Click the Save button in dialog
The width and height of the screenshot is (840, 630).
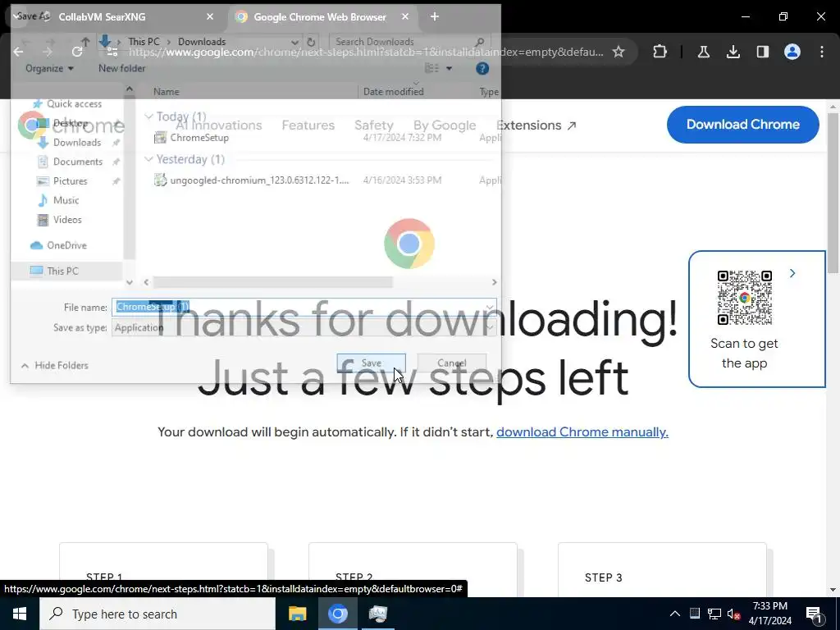pyautogui.click(x=371, y=363)
